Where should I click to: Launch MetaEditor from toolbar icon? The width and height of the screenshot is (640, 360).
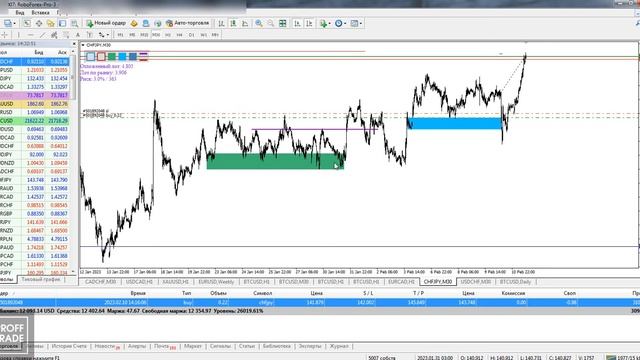tap(134, 23)
